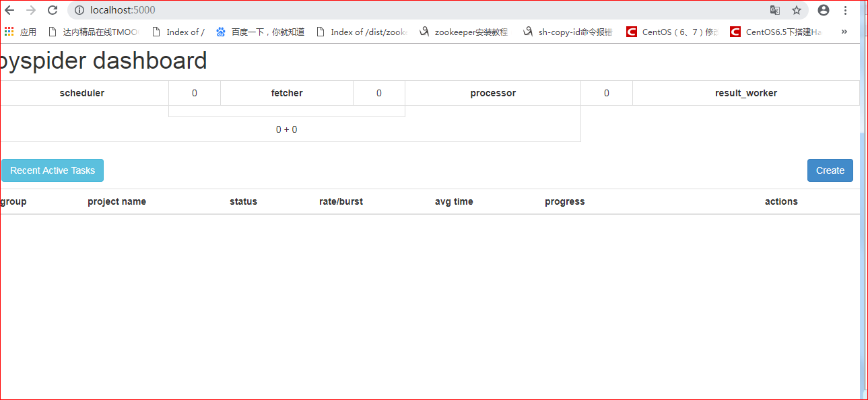Image resolution: width=868 pixels, height=400 pixels.
Task: Reload the pyspider dashboard page
Action: tap(52, 10)
